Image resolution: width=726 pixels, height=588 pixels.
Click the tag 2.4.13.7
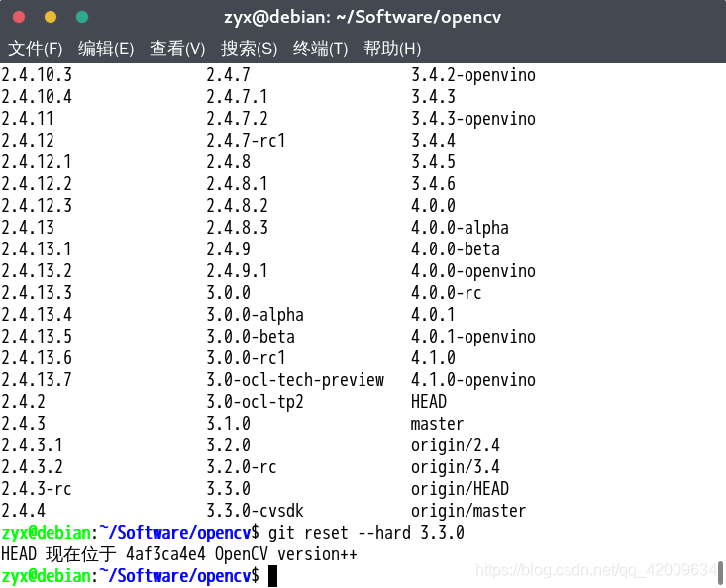pyautogui.click(x=37, y=380)
